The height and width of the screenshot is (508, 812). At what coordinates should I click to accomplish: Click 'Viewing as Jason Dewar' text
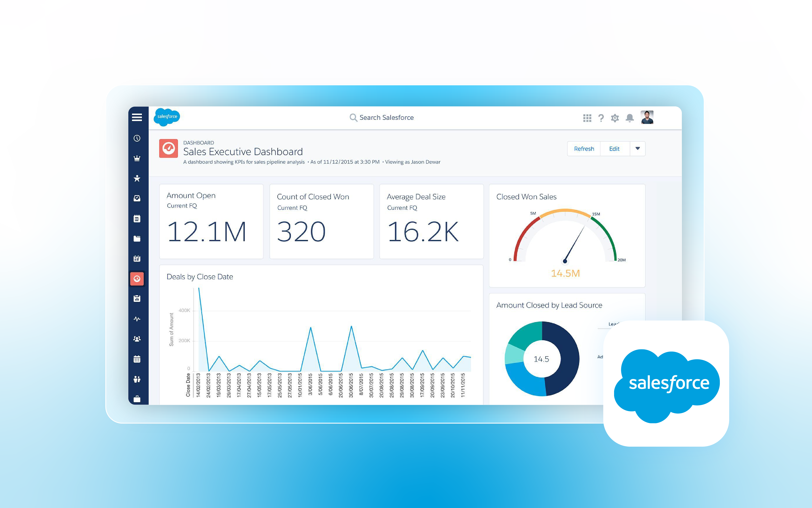tap(412, 162)
